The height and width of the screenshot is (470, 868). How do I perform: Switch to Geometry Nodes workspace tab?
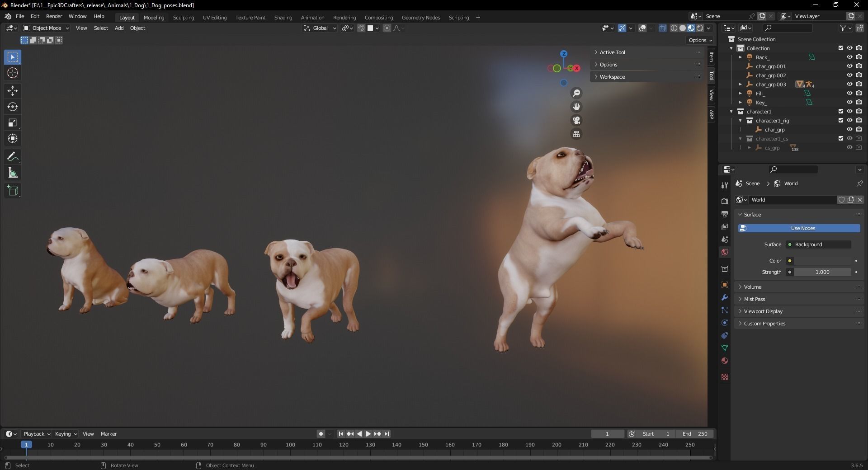[x=420, y=18]
